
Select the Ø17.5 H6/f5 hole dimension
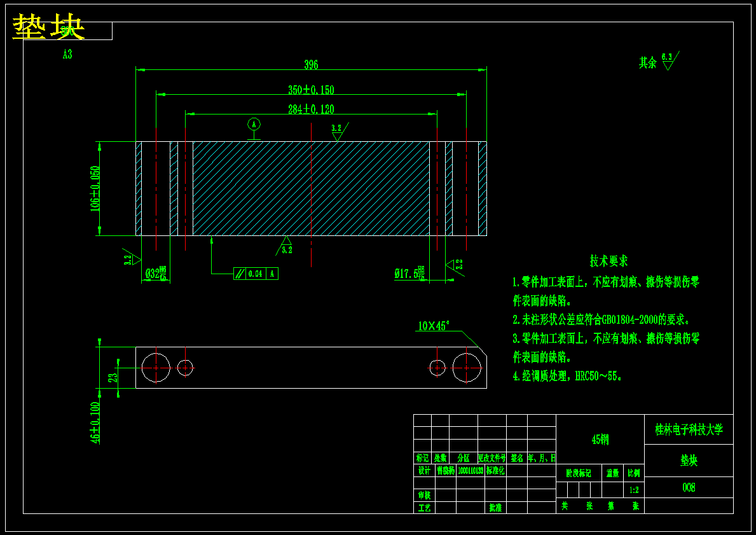(x=410, y=274)
